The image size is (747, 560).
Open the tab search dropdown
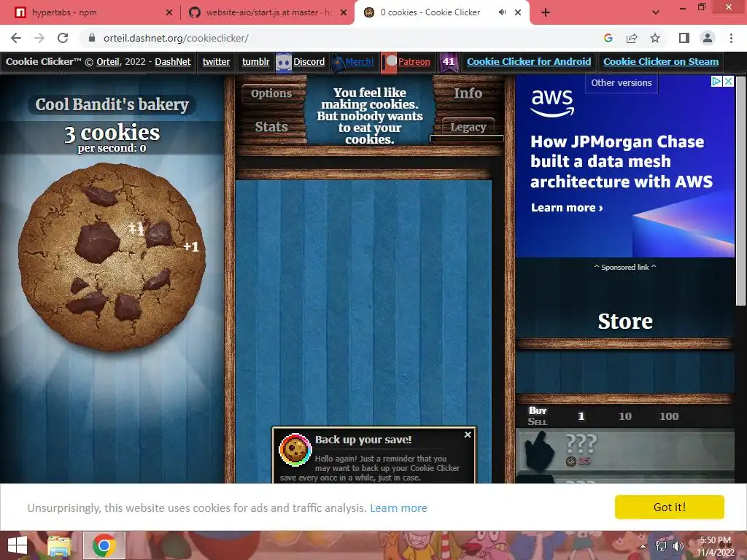656,13
